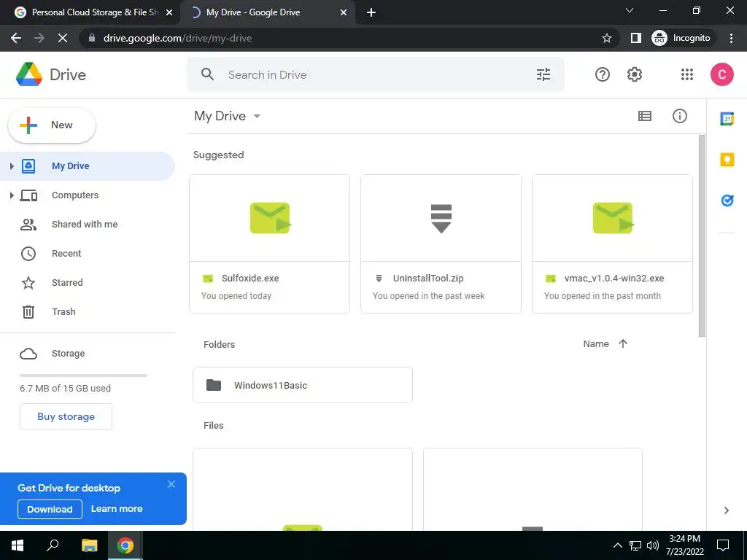Expand Computers tree arrow

pyautogui.click(x=12, y=195)
